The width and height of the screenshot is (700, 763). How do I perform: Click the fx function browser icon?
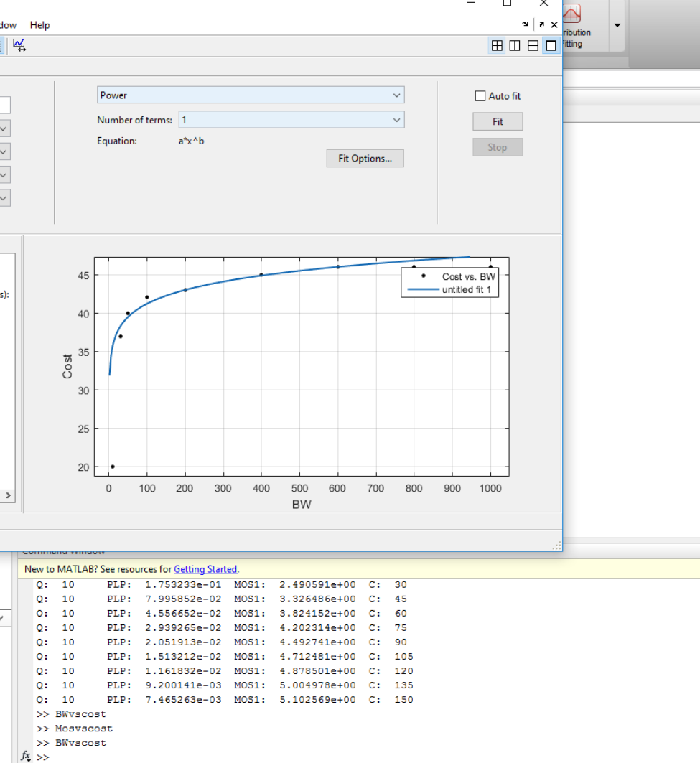coord(26,756)
